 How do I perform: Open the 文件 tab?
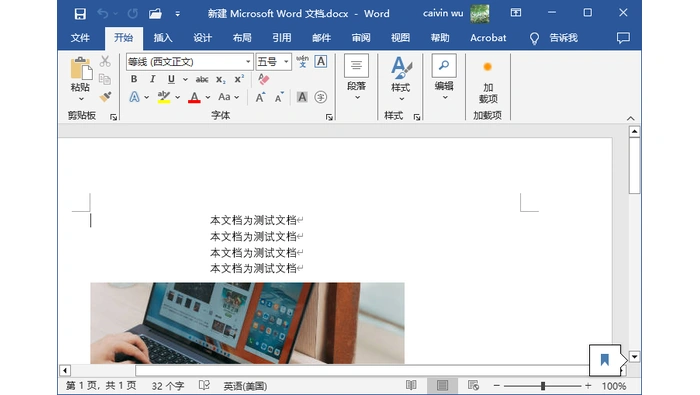point(80,38)
